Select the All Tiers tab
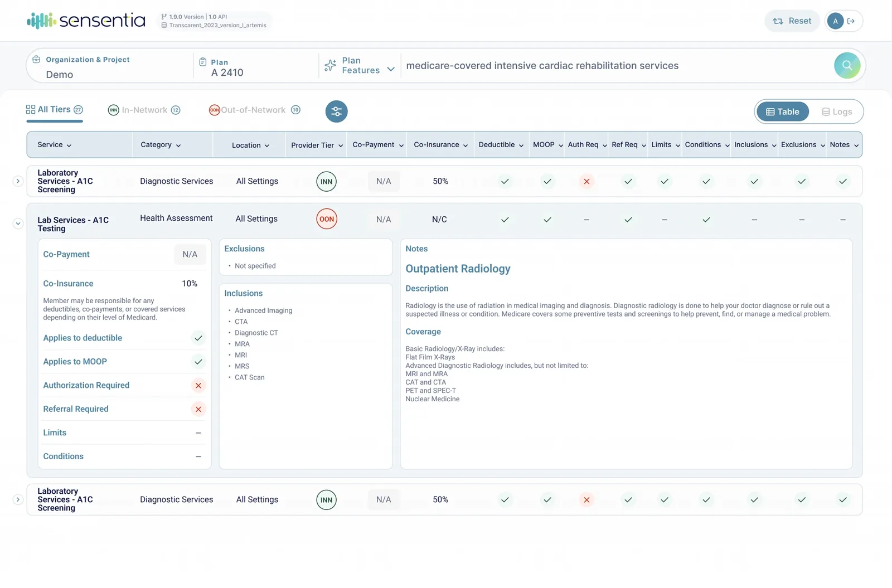Image resolution: width=892 pixels, height=588 pixels. [54, 110]
